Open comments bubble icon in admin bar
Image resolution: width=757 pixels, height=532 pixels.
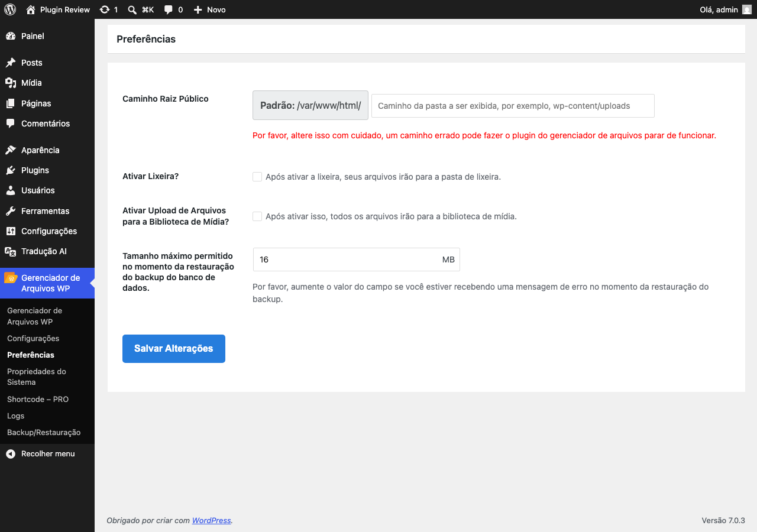(169, 9)
